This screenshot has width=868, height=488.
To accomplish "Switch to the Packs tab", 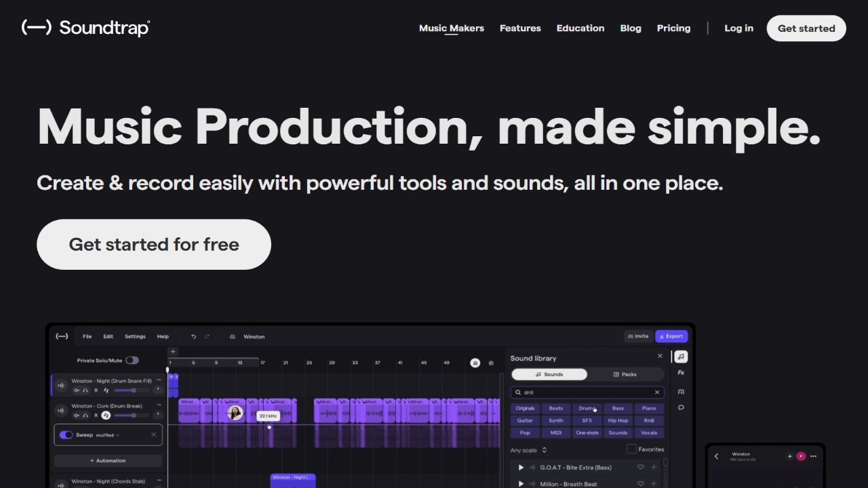I will 625,374.
